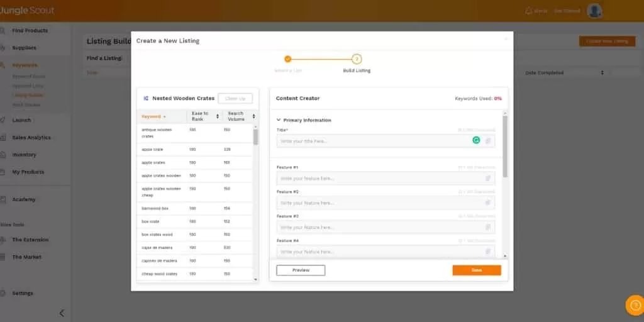Click the Suppliers sidebar icon

(3, 48)
